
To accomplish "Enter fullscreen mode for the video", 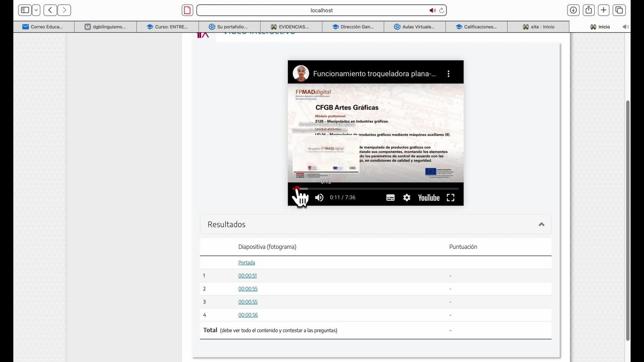I will tap(450, 198).
